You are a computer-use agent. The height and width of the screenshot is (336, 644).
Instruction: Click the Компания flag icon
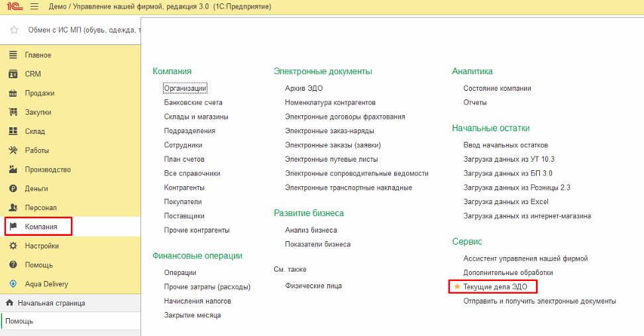(x=13, y=227)
